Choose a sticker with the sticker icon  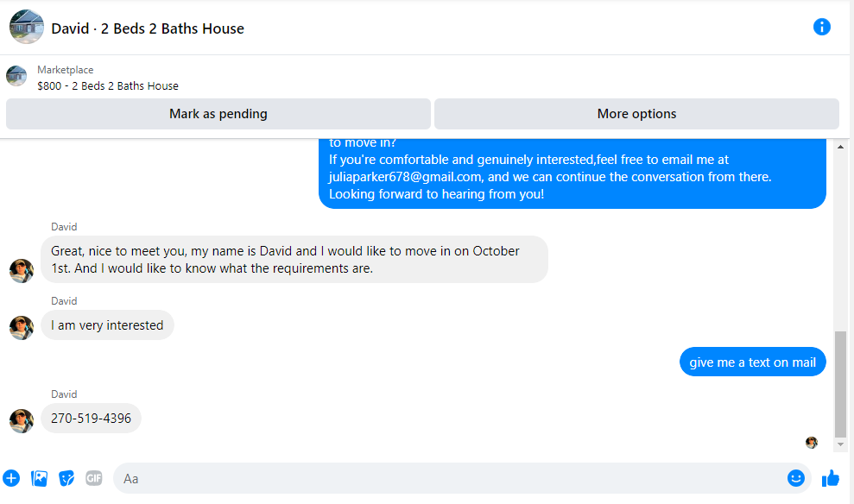66,478
